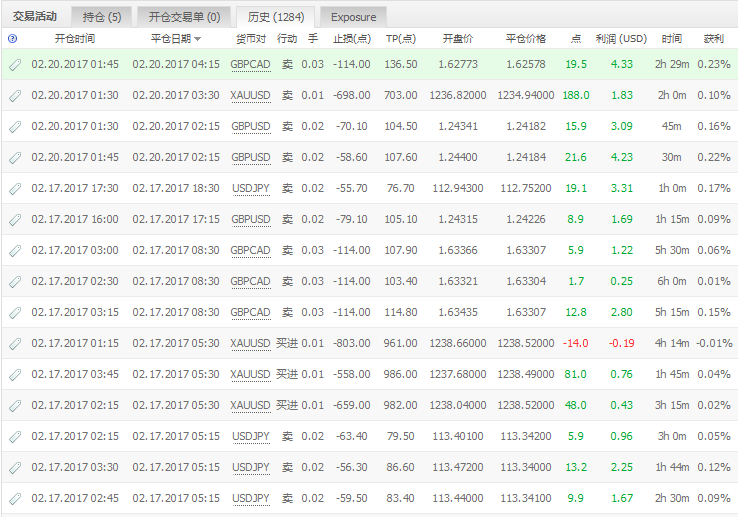Sort by 开盘价 column header
The image size is (738, 517).
[x=458, y=39]
